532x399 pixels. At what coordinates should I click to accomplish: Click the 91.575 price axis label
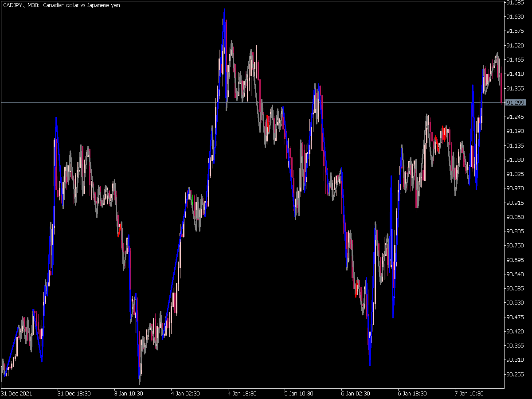pos(514,31)
